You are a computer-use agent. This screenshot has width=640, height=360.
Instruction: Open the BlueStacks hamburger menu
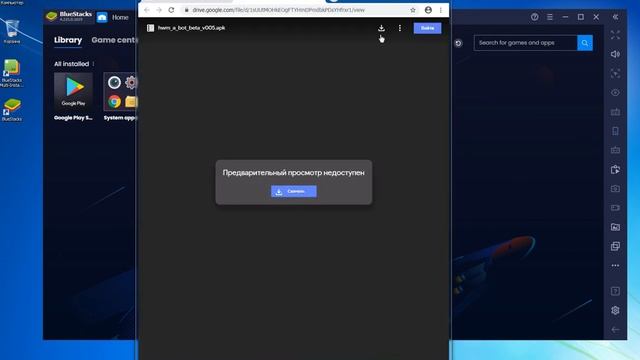click(x=550, y=17)
